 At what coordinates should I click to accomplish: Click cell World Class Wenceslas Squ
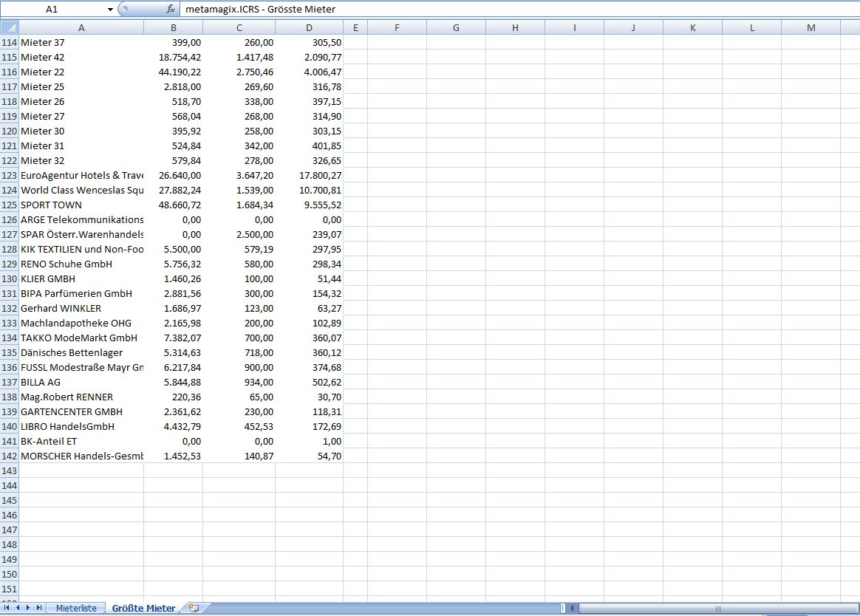pyautogui.click(x=81, y=190)
